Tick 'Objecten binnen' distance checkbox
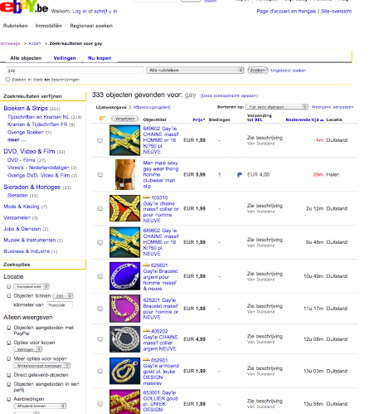Viewport: 369px width, 414px height. [x=9, y=296]
